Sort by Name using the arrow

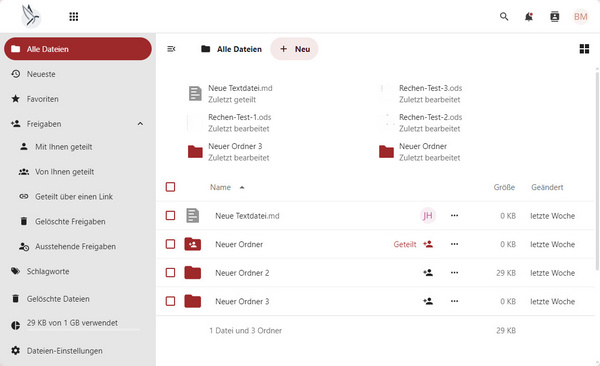point(241,187)
